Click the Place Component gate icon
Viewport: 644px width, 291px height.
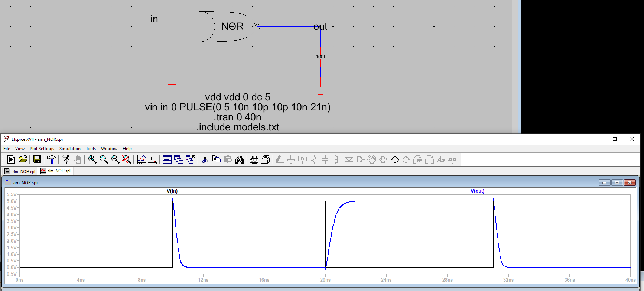(360, 159)
